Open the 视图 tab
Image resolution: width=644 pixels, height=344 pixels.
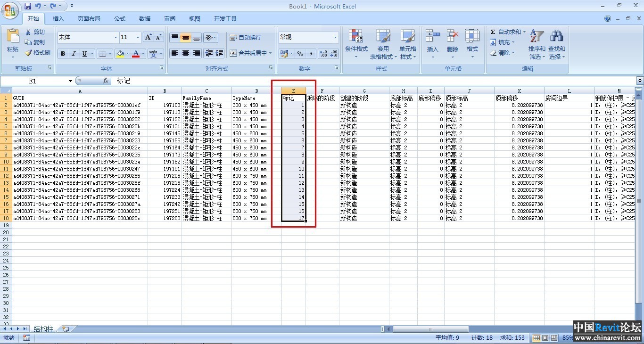click(x=195, y=19)
